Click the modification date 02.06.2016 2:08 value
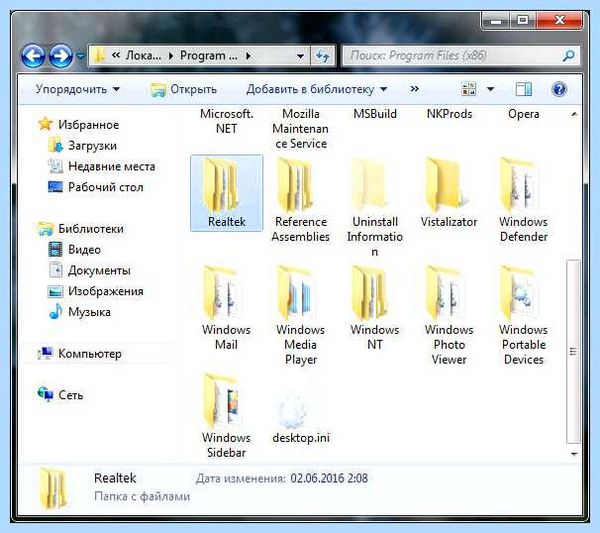600x533 pixels. coord(329,478)
